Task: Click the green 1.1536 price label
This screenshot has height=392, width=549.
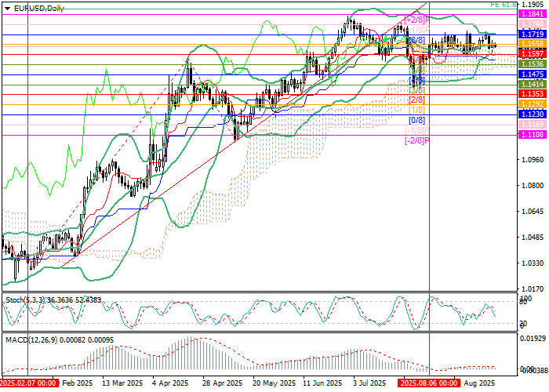Action: (533, 64)
